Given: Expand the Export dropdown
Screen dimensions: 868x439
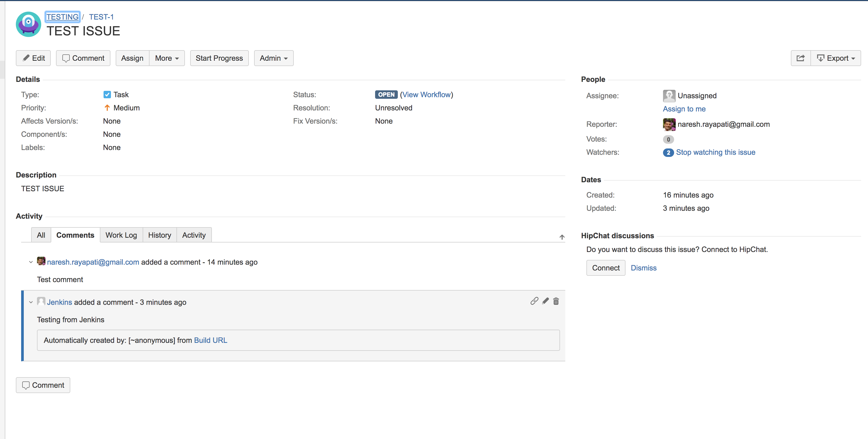Looking at the screenshot, I should [836, 58].
